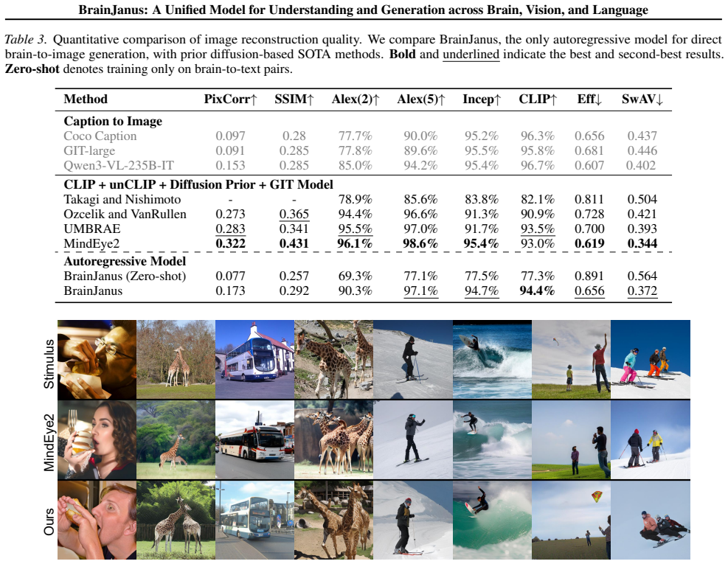Open the Stimulus double-decker bus image
Screen dimensions: 728x564
254,359
